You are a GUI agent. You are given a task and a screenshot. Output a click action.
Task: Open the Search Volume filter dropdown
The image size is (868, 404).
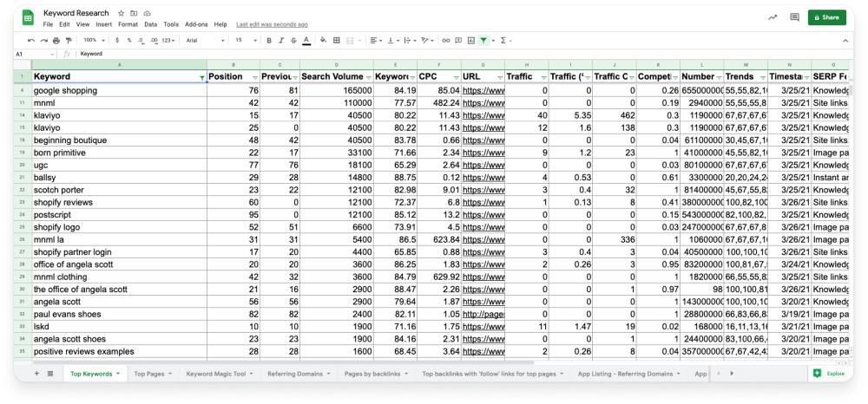(368, 77)
